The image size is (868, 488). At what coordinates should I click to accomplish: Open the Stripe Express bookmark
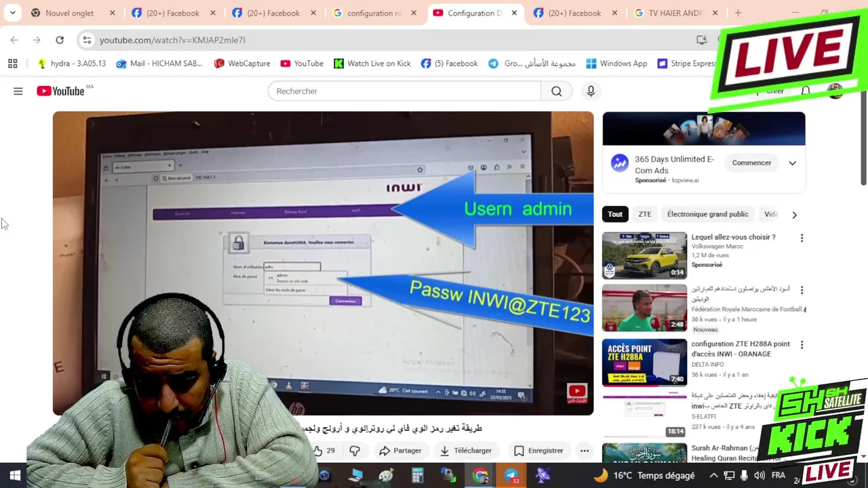tap(686, 63)
